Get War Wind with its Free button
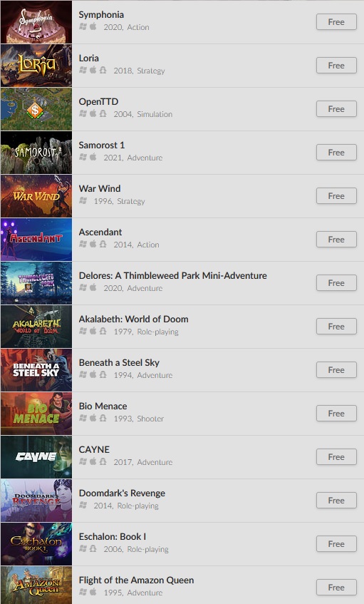Image resolution: width=364 pixels, height=604 pixels. pyautogui.click(x=336, y=196)
